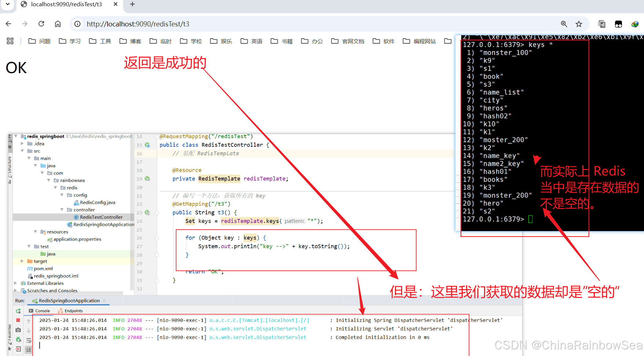The height and width of the screenshot is (356, 644).
Task: Click the project tree vertical scrollbar
Action: tap(132, 213)
